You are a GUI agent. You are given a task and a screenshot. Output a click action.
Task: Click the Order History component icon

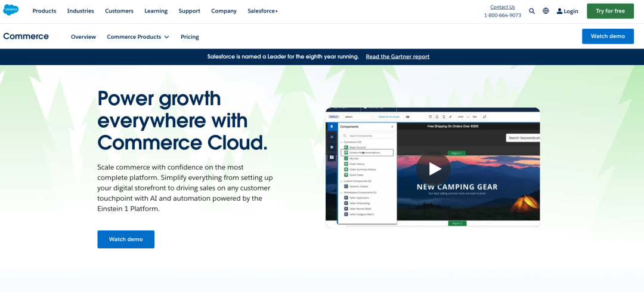pos(346,164)
